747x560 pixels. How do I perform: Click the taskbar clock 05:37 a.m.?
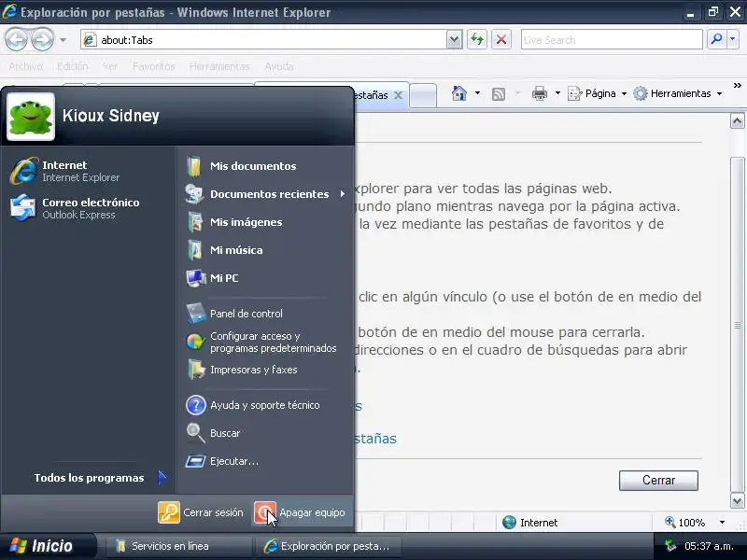point(709,546)
